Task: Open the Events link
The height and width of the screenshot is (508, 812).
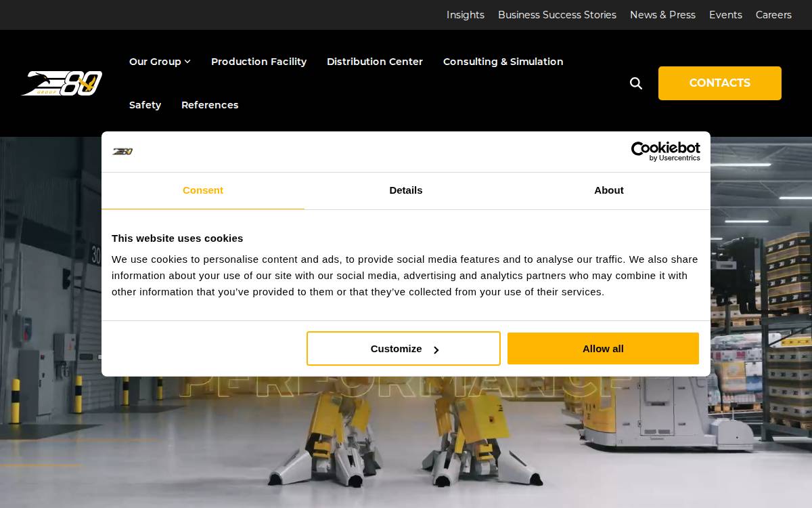Action: point(725,15)
